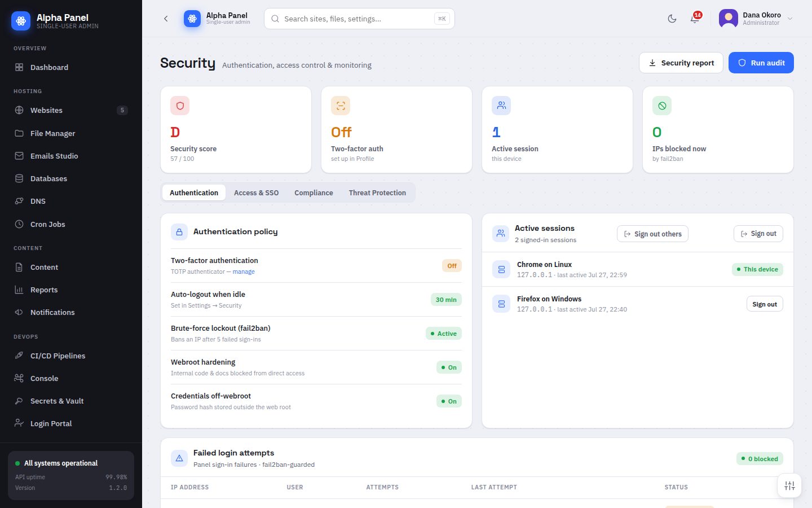Screen dimensions: 812x508
Task: Open Databases page
Action: (x=71, y=178)
